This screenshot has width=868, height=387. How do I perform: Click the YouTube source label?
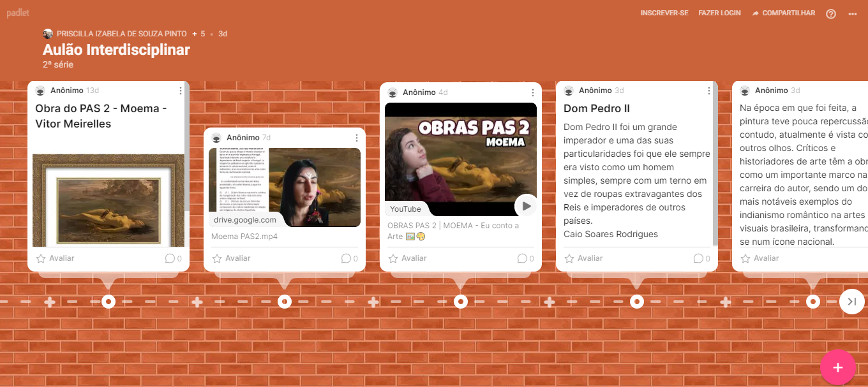(406, 209)
